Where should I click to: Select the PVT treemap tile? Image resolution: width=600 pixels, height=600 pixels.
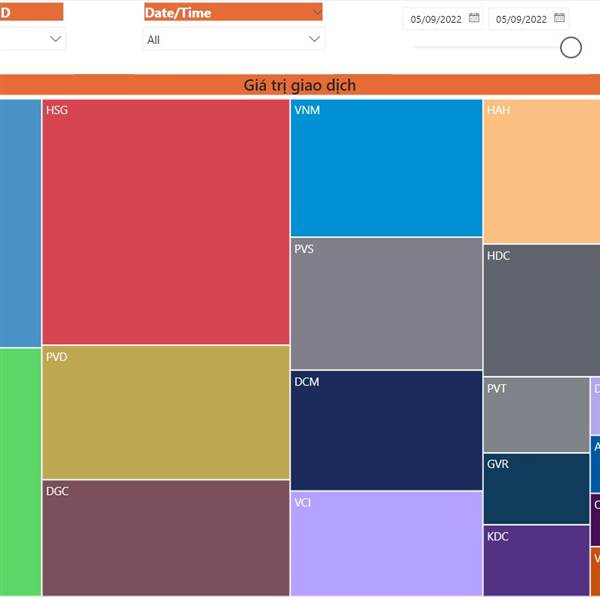click(536, 415)
